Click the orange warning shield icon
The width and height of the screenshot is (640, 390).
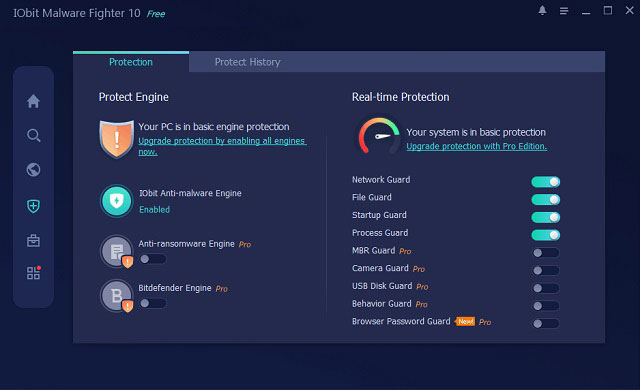pyautogui.click(x=117, y=139)
